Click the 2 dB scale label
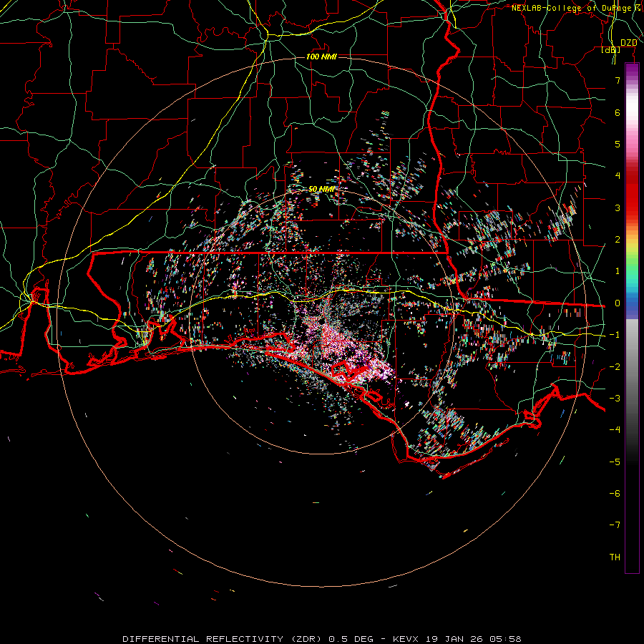The image size is (644, 644). pos(618,240)
